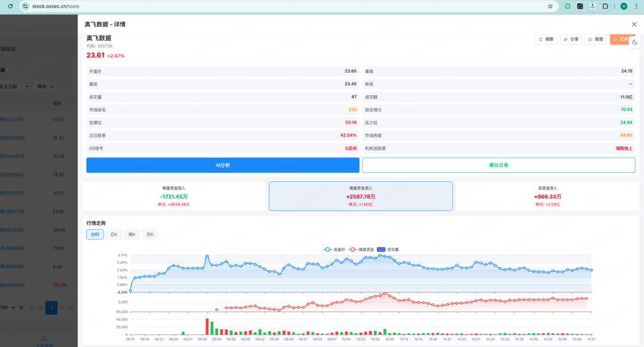Click the 现价 column header
Screen dimensions: 644x347
tap(57, 103)
